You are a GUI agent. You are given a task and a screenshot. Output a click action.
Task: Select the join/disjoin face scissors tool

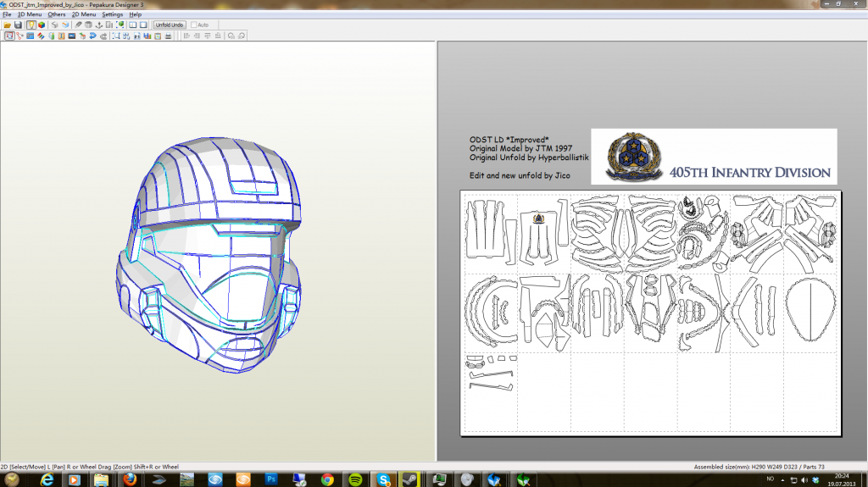[20, 36]
